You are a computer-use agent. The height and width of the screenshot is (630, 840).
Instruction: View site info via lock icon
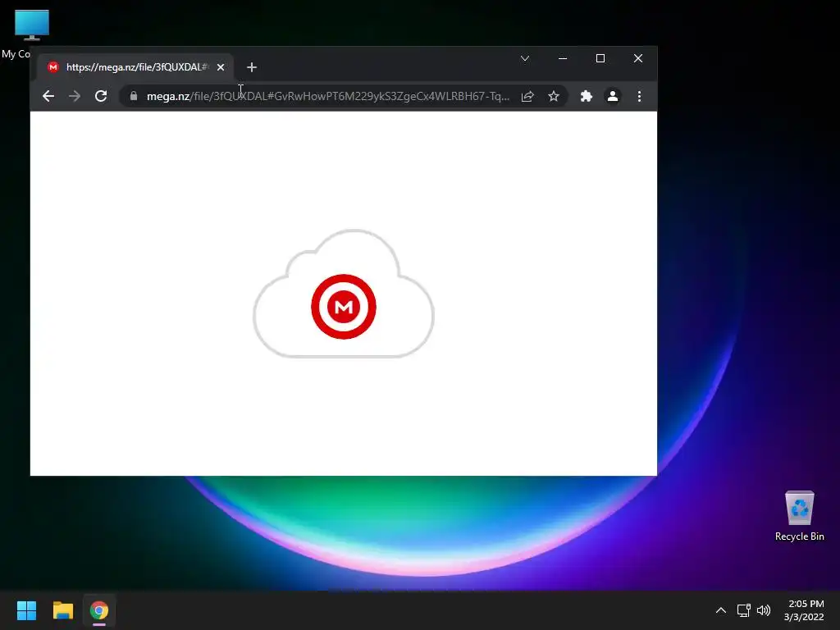tap(134, 96)
